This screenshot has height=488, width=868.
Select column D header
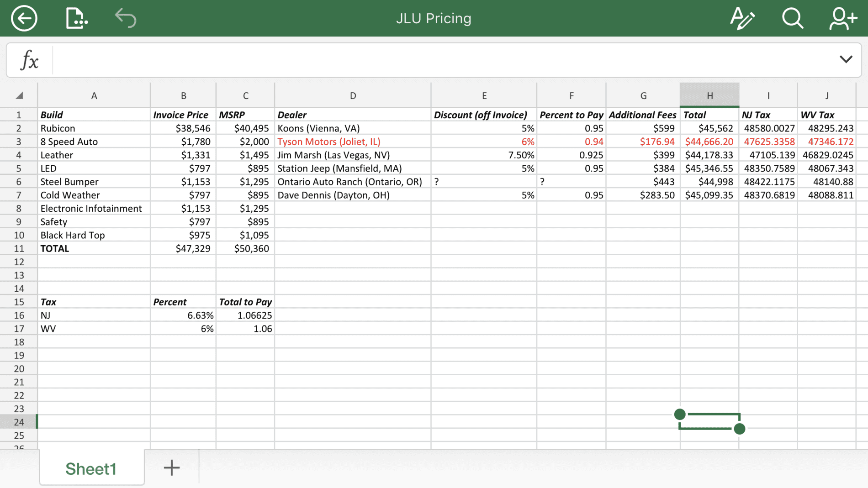pyautogui.click(x=353, y=95)
